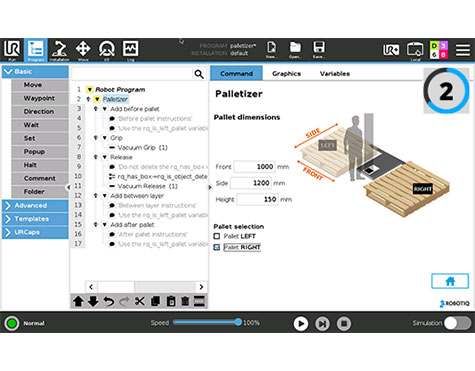Collapse the Basic section

pyautogui.click(x=35, y=72)
